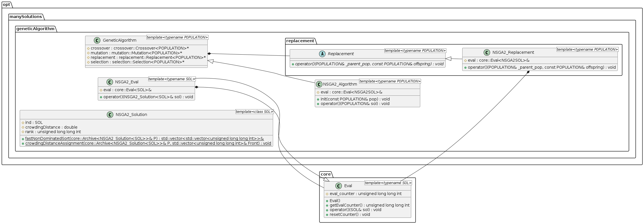This screenshot has height=224, width=644.
Task: Click the public marker beside fastNonDominatedSort
Action: [x=23, y=139]
